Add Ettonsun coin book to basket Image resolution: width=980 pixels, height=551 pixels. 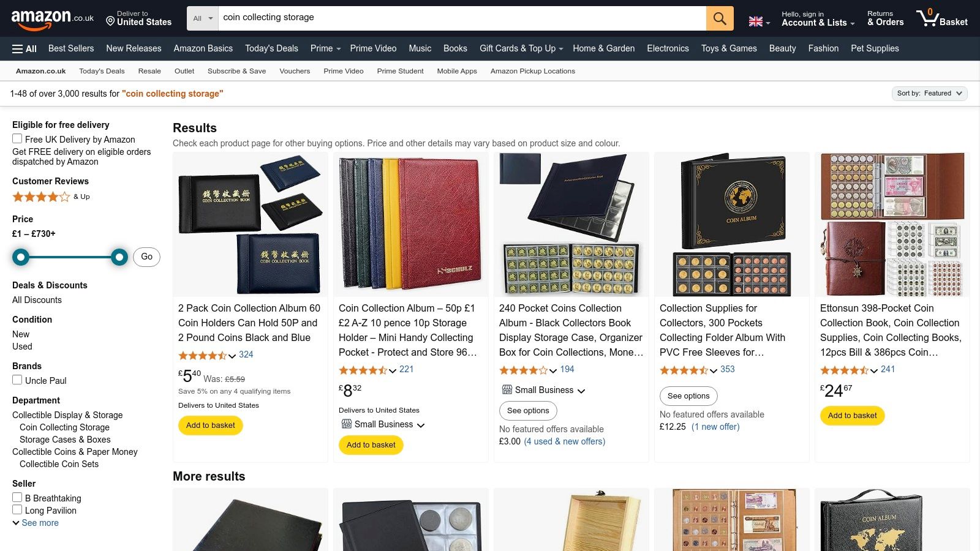(852, 416)
